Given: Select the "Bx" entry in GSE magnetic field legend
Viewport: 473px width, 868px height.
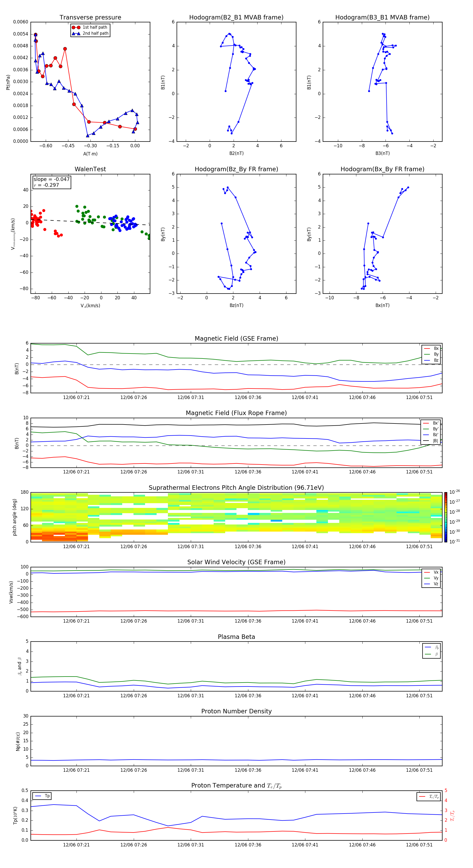Looking at the screenshot, I should click(x=431, y=349).
